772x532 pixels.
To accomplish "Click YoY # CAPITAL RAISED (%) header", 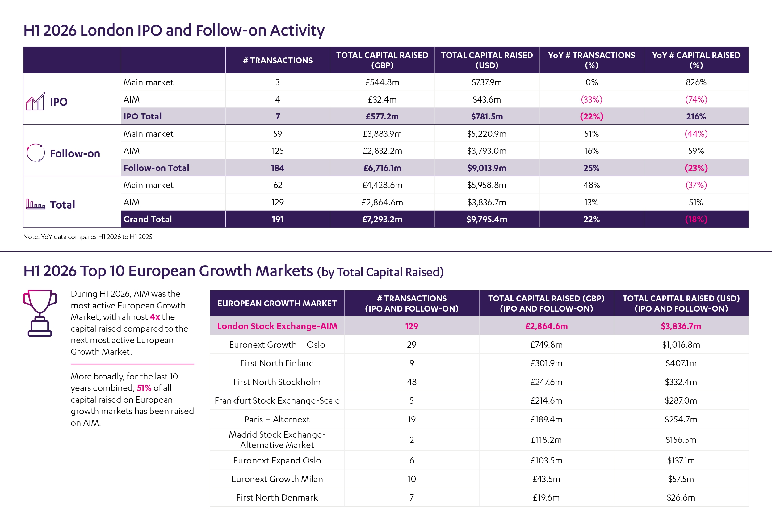I will point(696,60).
